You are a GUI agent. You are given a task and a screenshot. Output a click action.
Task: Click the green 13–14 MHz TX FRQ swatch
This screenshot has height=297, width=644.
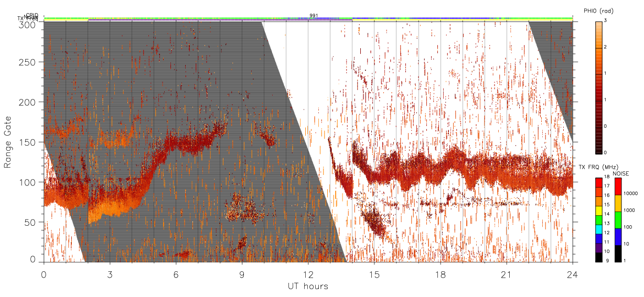598,219
